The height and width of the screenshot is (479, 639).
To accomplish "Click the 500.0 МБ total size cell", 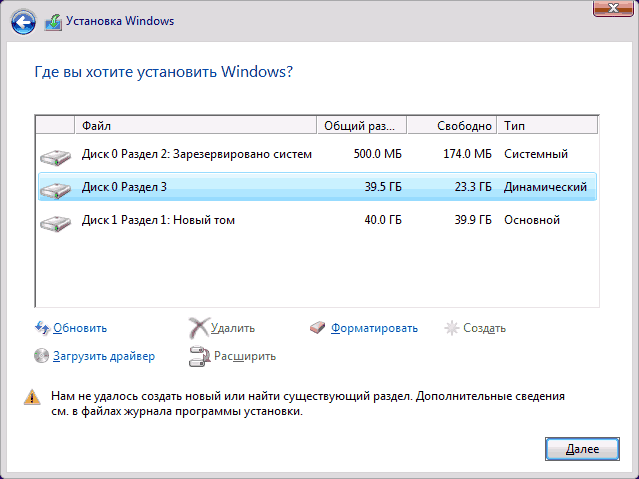I will (377, 154).
